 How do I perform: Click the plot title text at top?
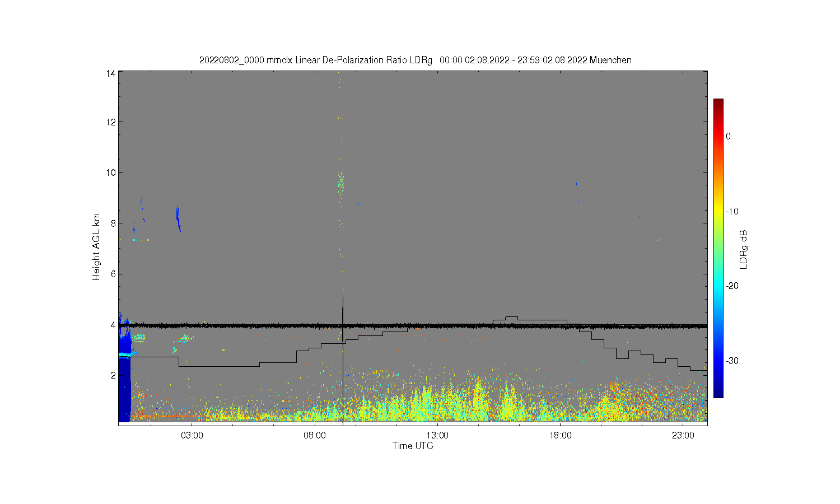pos(415,60)
